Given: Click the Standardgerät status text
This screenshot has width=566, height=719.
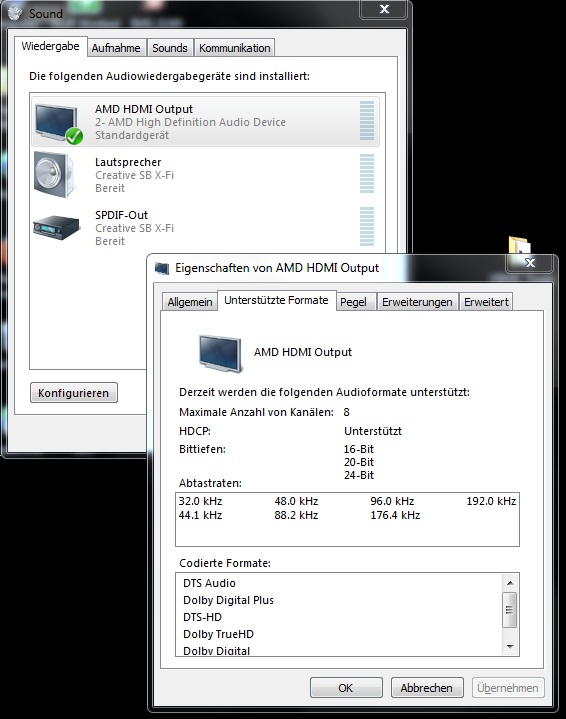Looking at the screenshot, I should point(132,135).
